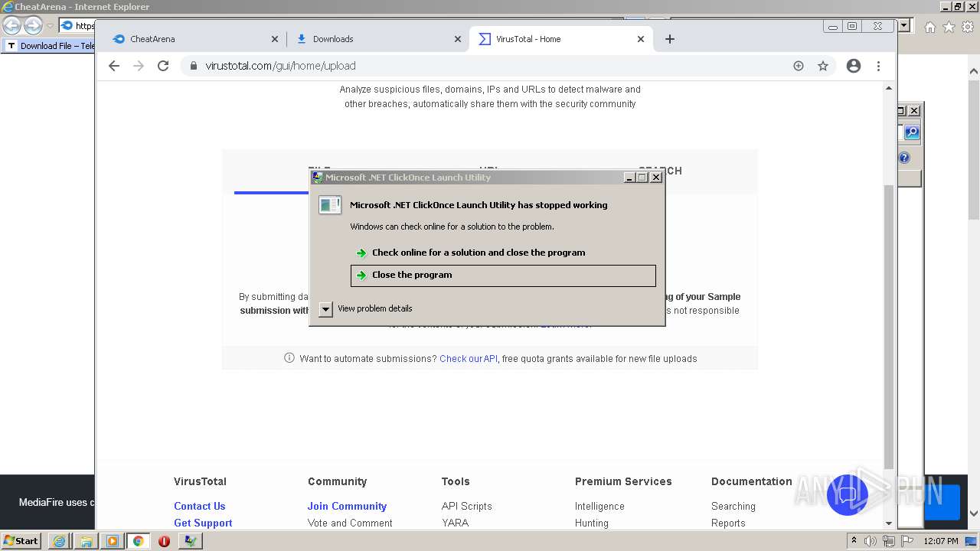Open File Explorer from the taskbar

(x=86, y=541)
